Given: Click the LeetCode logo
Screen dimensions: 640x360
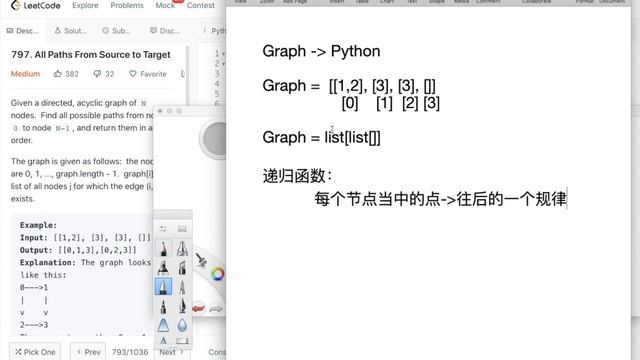Looking at the screenshot, I should pos(36,5).
